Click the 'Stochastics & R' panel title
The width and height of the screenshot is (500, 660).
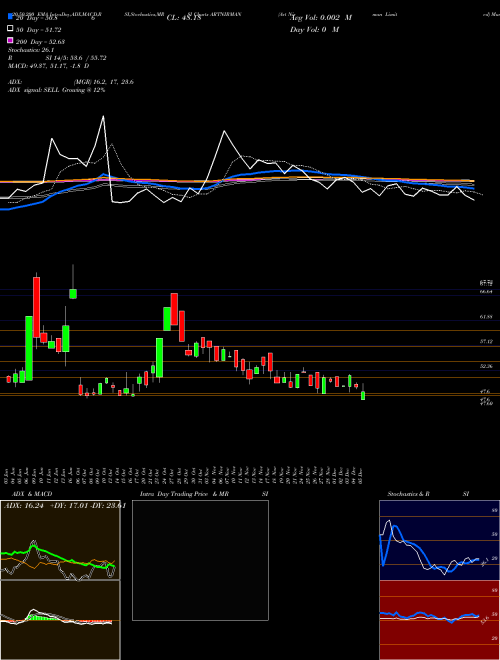pyautogui.click(x=408, y=494)
